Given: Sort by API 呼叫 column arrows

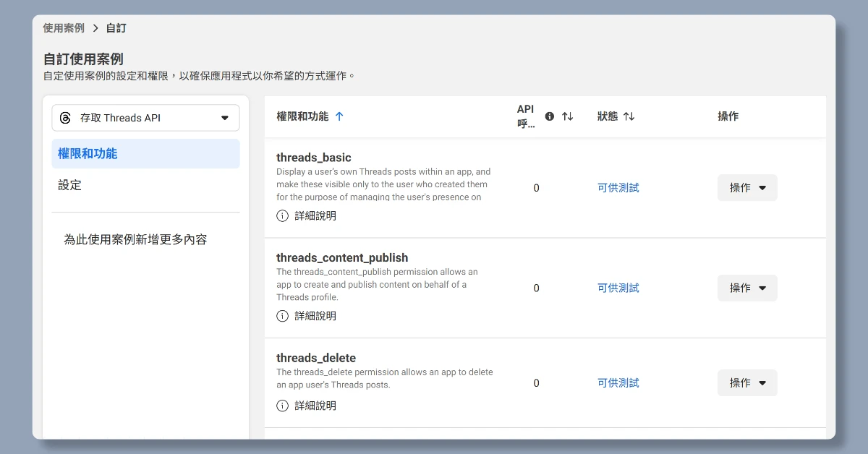Looking at the screenshot, I should [x=567, y=116].
